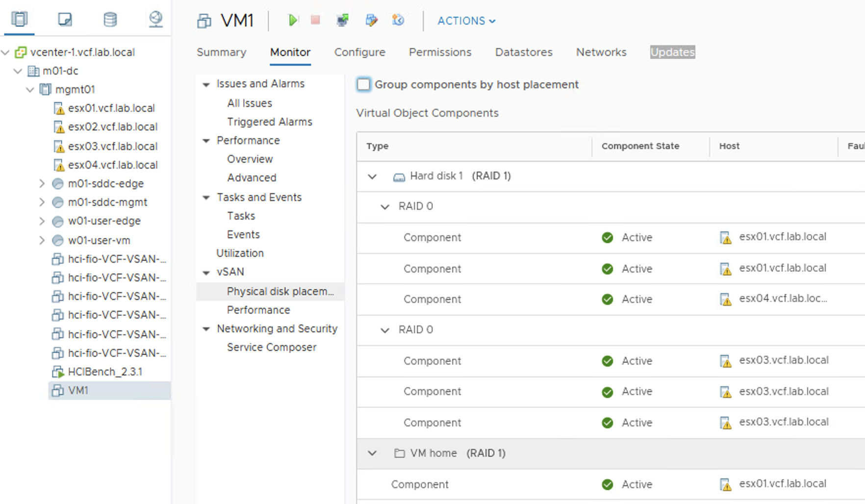Open vSAN Performance page
This screenshot has width=865, height=504.
tap(258, 310)
